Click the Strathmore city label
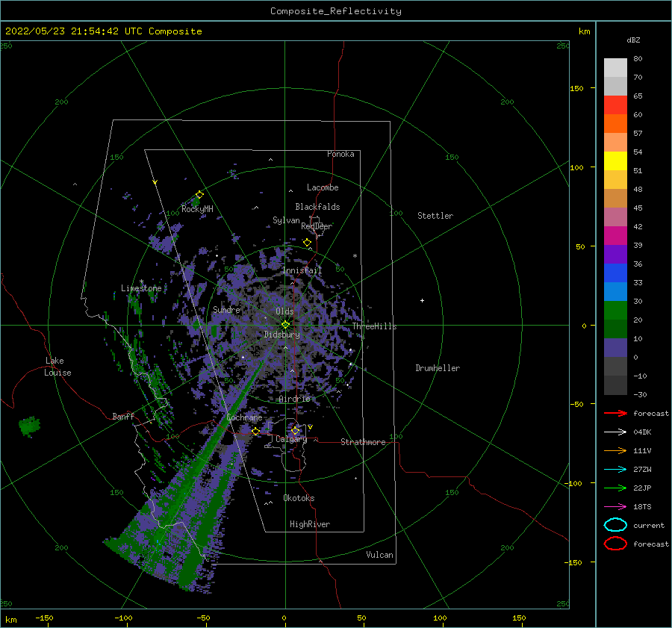Image resolution: width=672 pixels, height=628 pixels. 363,442
